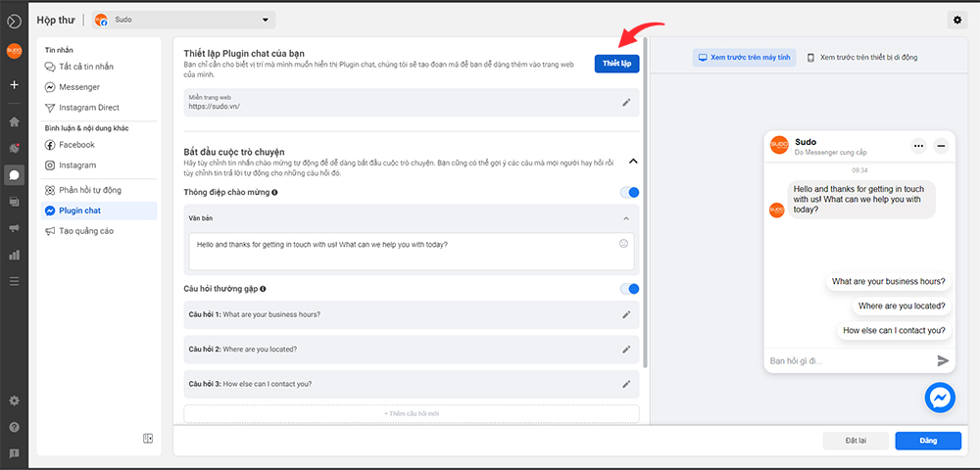Edit Câu hỏi 3 with pencil icon

(626, 384)
